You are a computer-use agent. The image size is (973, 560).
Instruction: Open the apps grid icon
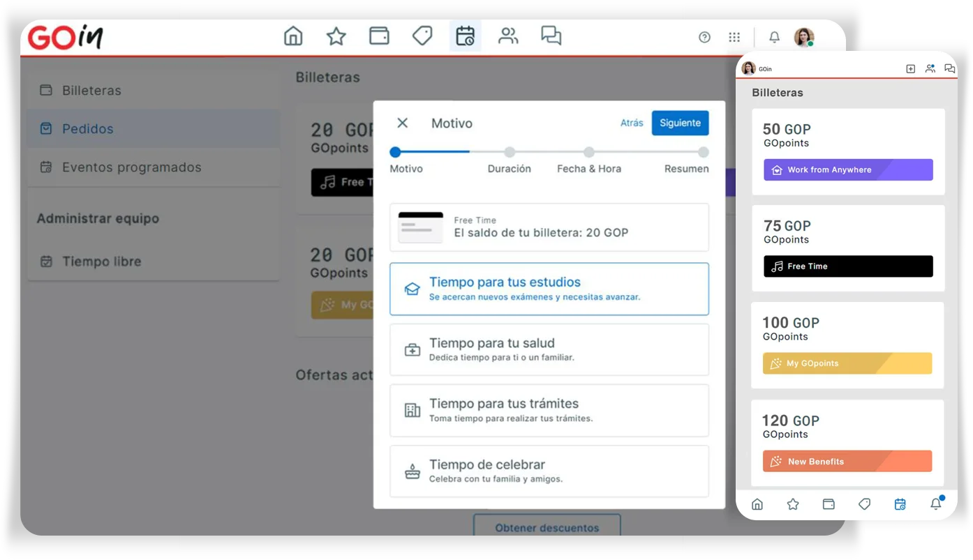pos(734,37)
